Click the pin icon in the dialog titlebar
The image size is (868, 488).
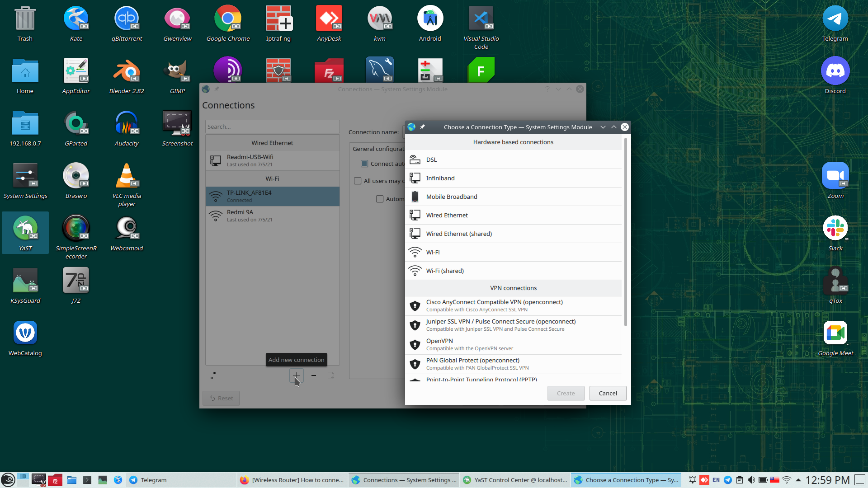422,127
